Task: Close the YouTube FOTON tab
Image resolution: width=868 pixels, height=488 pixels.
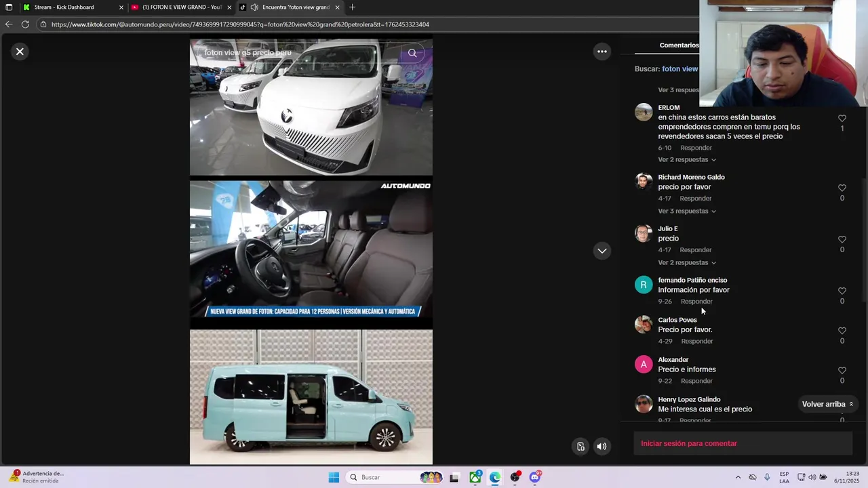Action: [x=229, y=7]
